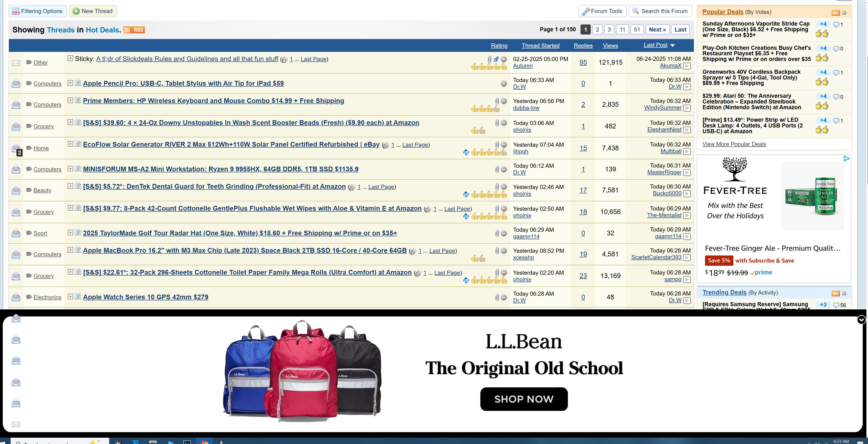Click the attachment paperclip icon on TaylorMade Golf Hat row

click(497, 233)
